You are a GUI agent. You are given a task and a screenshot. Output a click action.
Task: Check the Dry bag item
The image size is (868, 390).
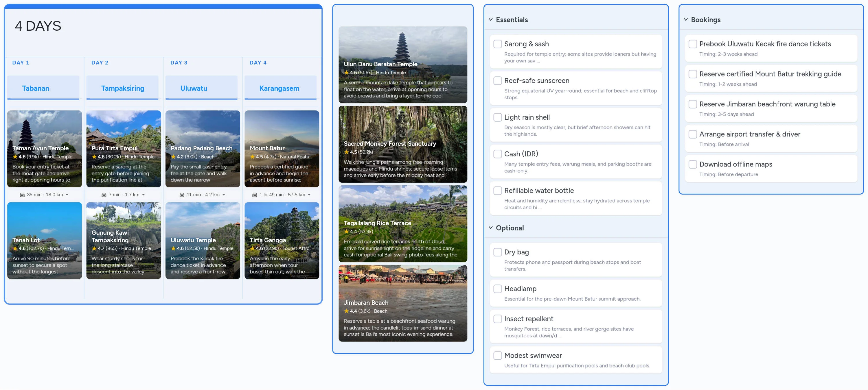click(x=498, y=252)
